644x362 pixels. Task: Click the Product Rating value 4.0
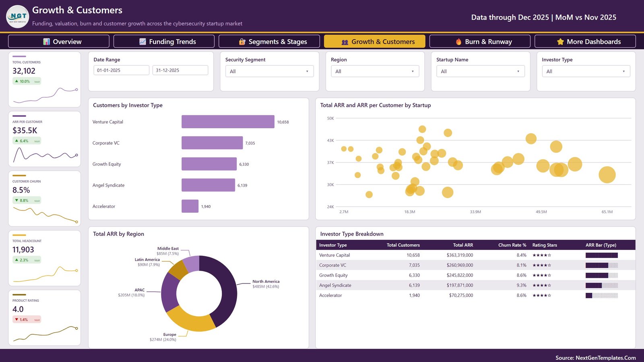(x=18, y=309)
